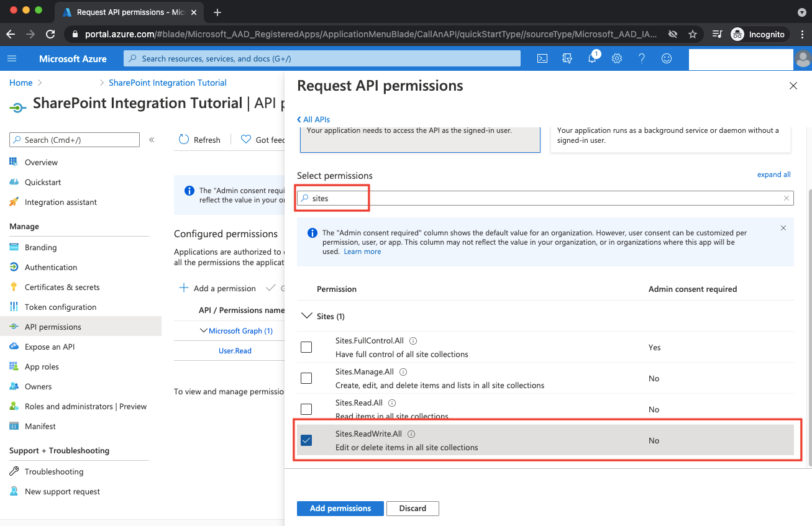Click Add a permission
This screenshot has height=526, width=812.
coord(218,288)
